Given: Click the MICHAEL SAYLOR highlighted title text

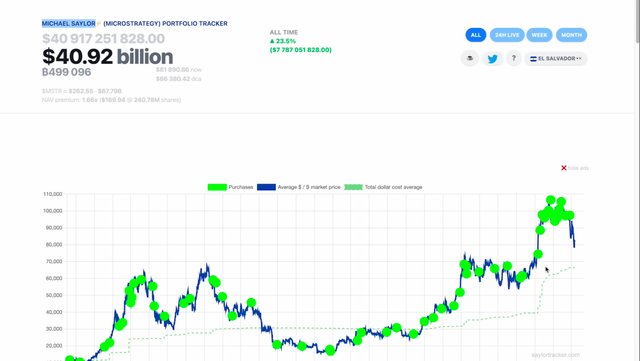Looking at the screenshot, I should pos(69,24).
